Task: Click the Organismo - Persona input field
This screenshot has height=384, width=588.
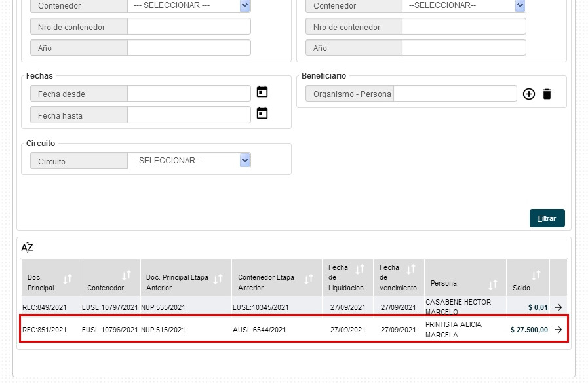Action: (x=455, y=93)
